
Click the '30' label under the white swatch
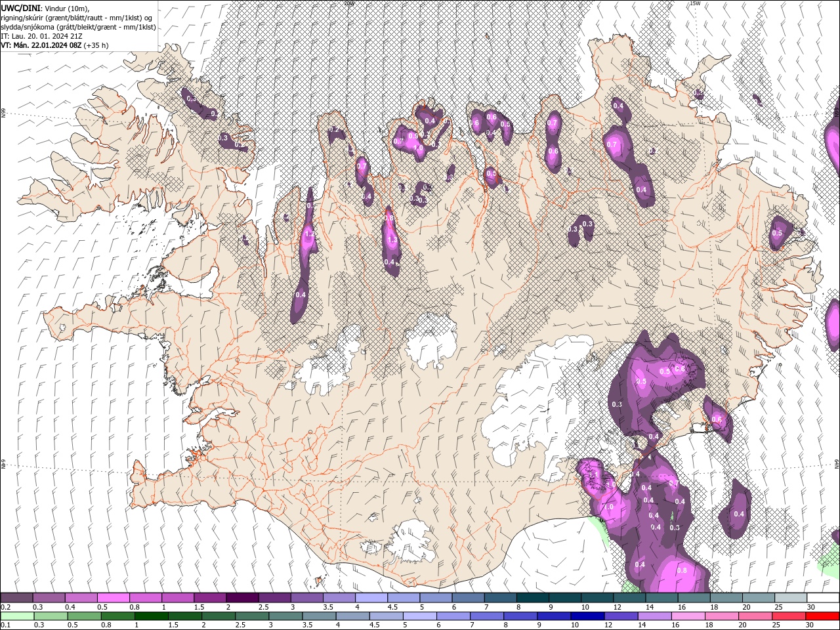tap(811, 607)
